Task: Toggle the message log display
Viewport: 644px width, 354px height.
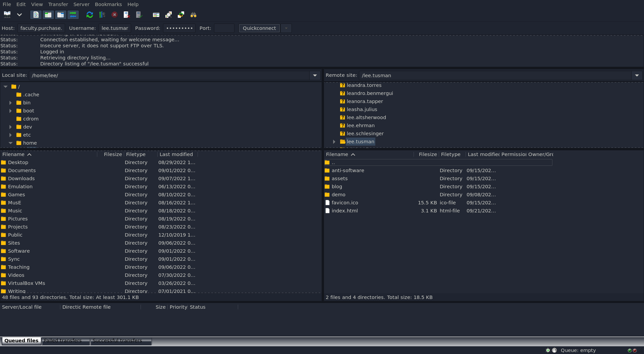Action: click(36, 15)
